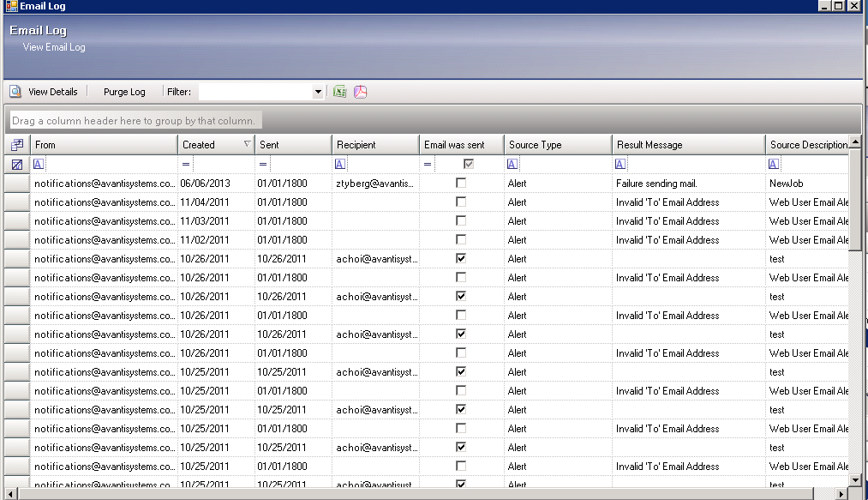Click the 'ztyberg@avantis...' recipient cell

(374, 184)
